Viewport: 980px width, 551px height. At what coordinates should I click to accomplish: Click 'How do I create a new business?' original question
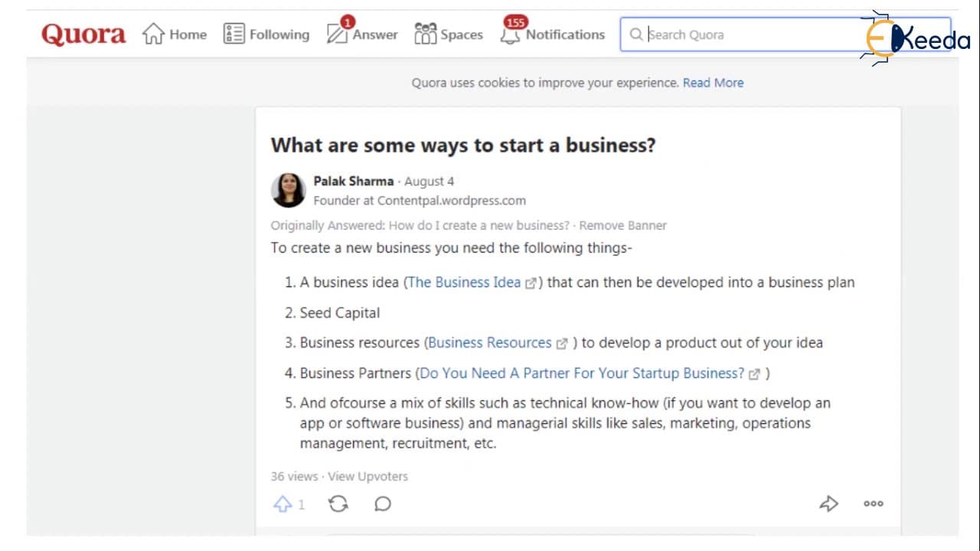479,226
